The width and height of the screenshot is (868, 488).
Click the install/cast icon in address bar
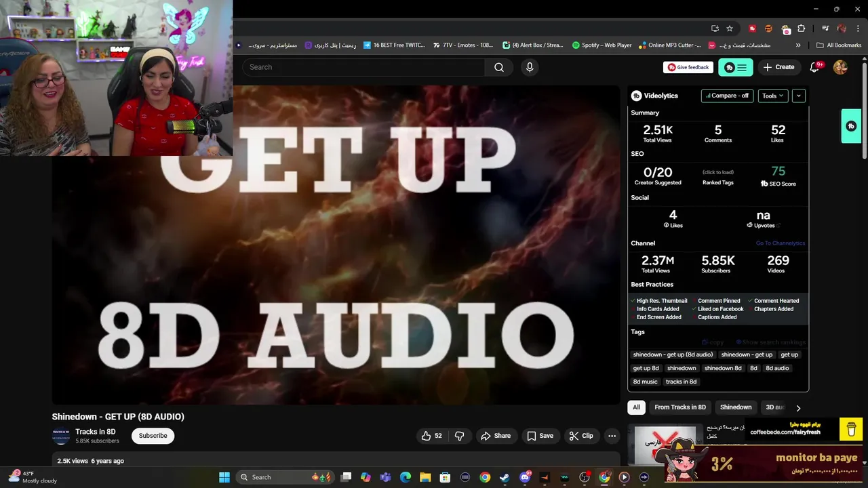click(x=715, y=28)
